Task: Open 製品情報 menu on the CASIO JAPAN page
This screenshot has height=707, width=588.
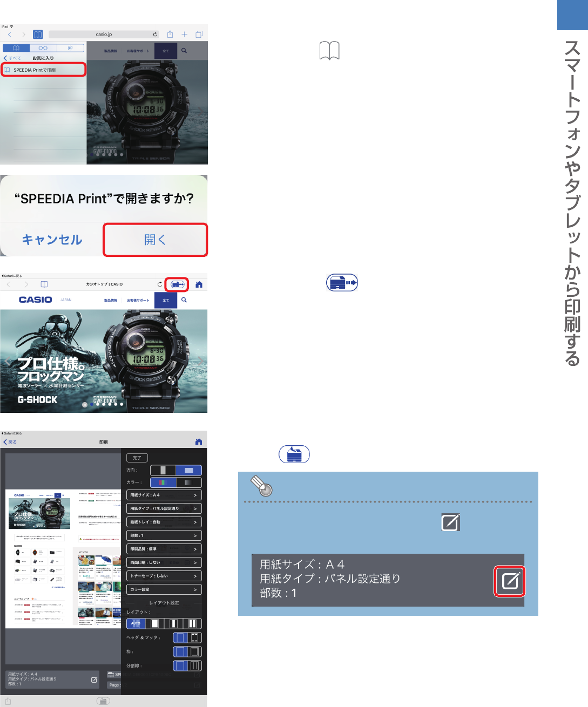Action: coord(111,300)
